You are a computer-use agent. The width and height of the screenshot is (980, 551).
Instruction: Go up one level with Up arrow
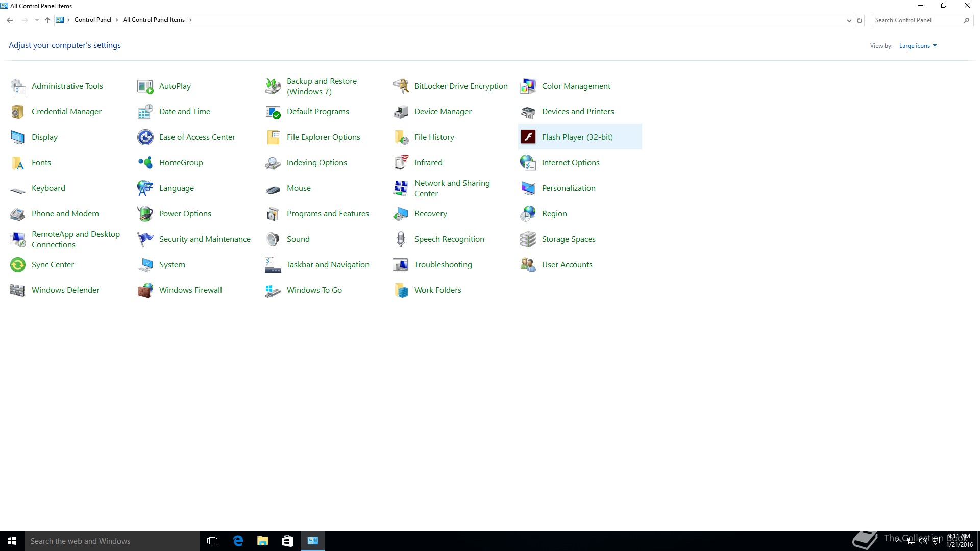pyautogui.click(x=47, y=20)
